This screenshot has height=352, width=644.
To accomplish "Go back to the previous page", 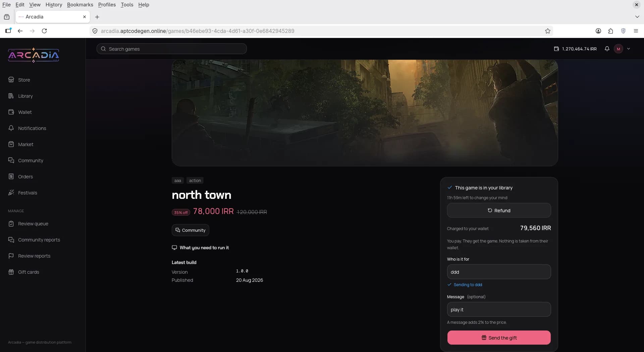I will [20, 31].
